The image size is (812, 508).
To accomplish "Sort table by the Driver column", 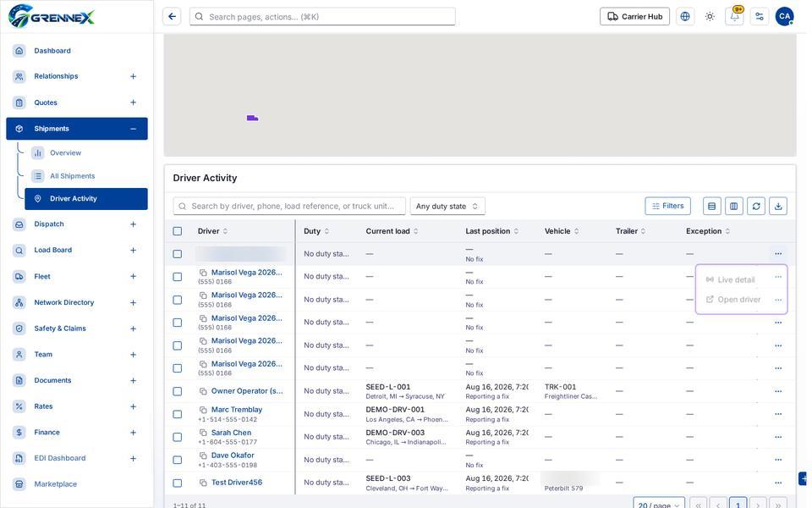I will [212, 231].
